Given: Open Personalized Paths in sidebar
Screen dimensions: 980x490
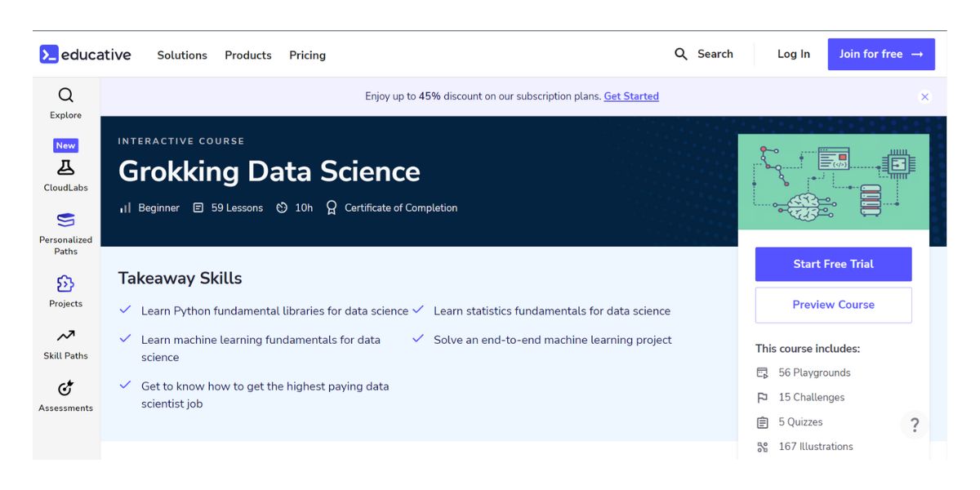Looking at the screenshot, I should point(65,233).
